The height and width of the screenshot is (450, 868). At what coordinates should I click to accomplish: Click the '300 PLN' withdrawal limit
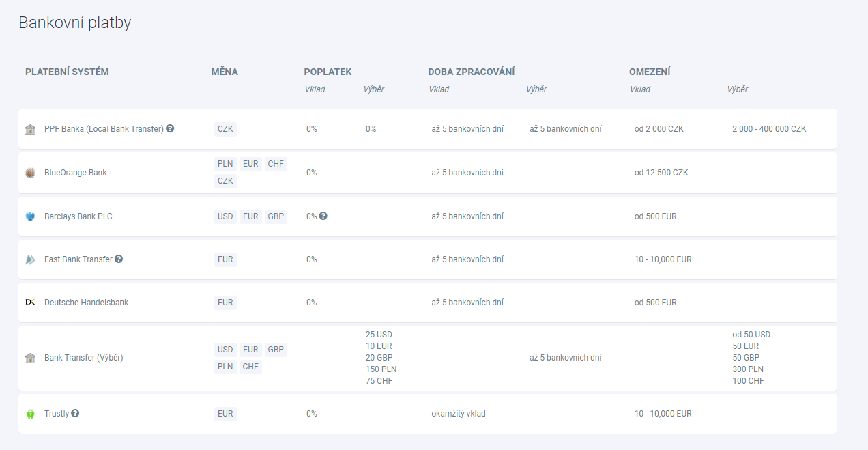748,369
